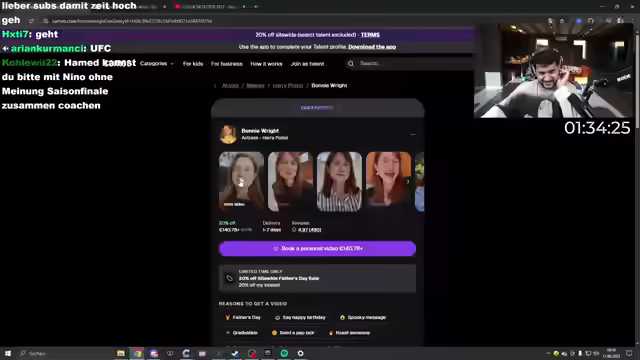640x360 pixels.
Task: Play the third video with striped shirt
Action: [339, 182]
